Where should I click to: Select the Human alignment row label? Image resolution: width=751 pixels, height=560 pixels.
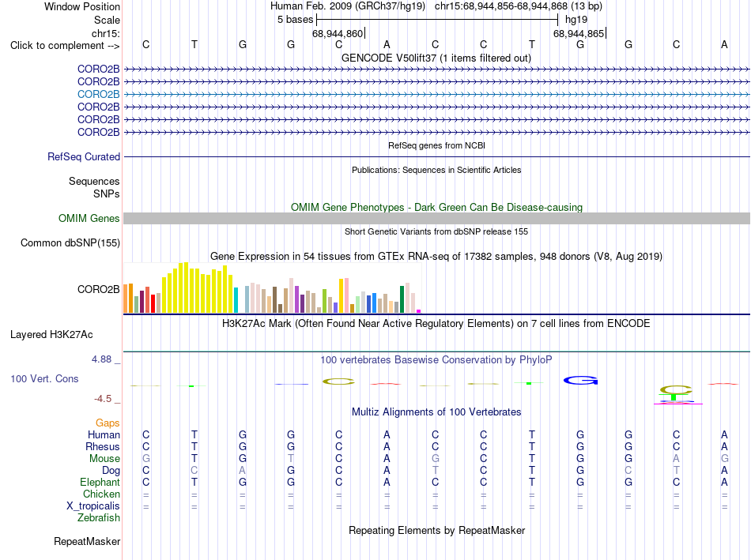pos(104,434)
